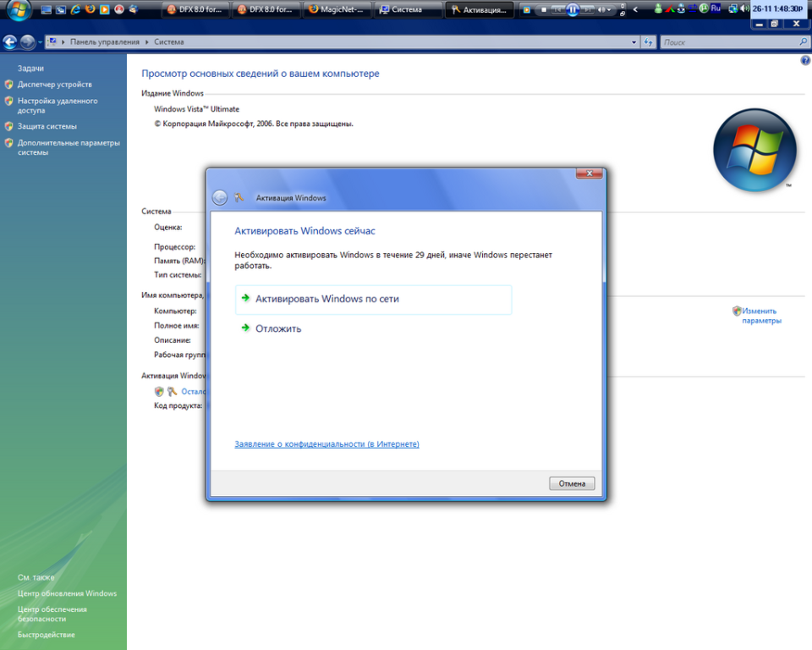Click Изменить параметры link
The width and height of the screenshot is (812, 650).
point(761,316)
